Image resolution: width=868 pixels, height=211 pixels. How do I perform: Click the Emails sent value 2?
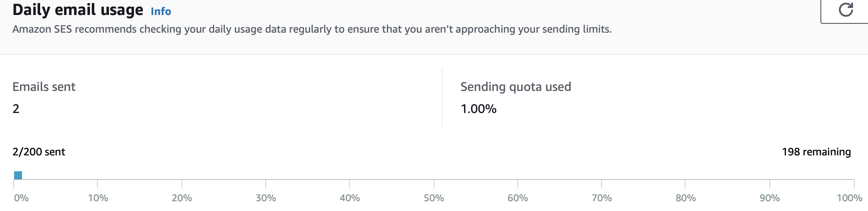16,109
